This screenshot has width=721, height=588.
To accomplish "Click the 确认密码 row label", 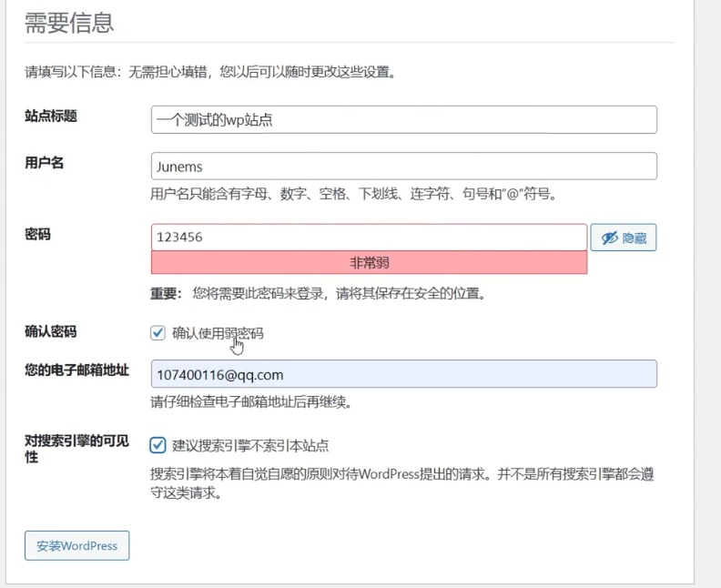I will (x=51, y=332).
